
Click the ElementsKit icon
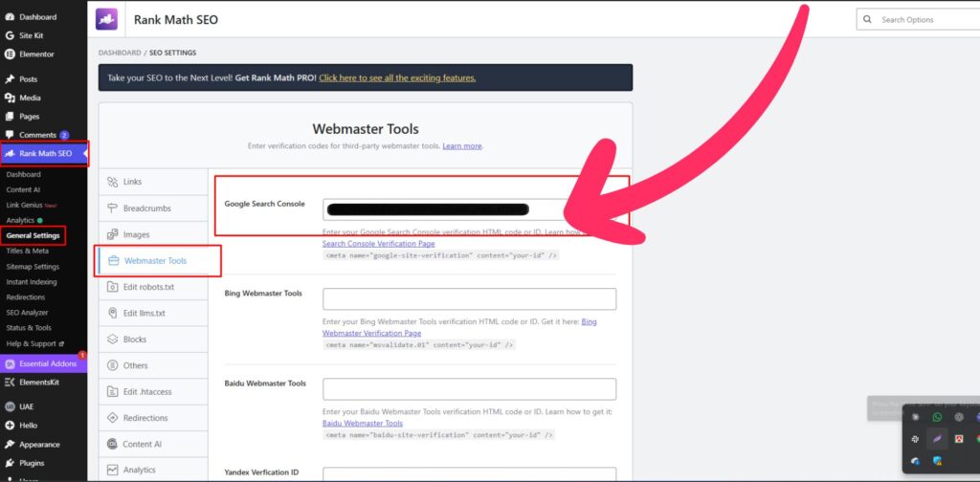pyautogui.click(x=10, y=383)
